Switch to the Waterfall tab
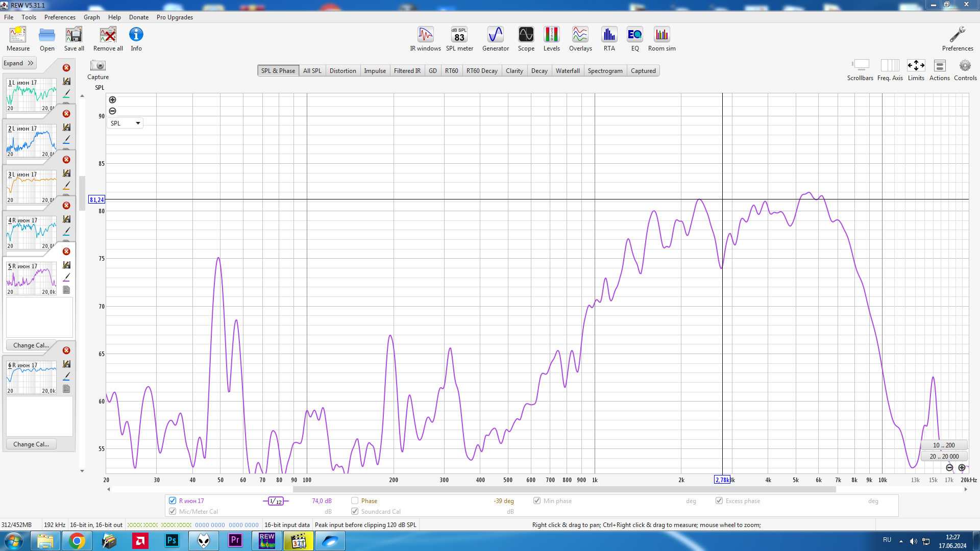The height and width of the screenshot is (551, 980). click(567, 71)
